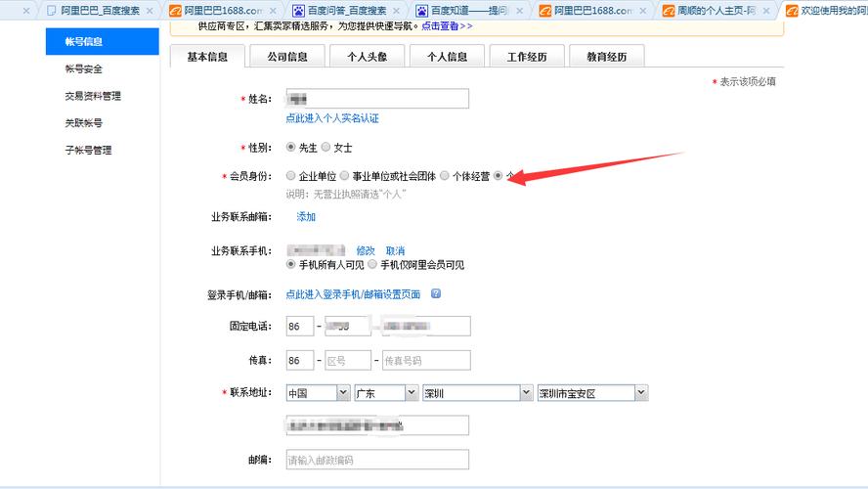Viewport: 868px width, 489px height.
Task: Close the first 阿里巴巴1688.com browser tab
Action: pos(273,11)
